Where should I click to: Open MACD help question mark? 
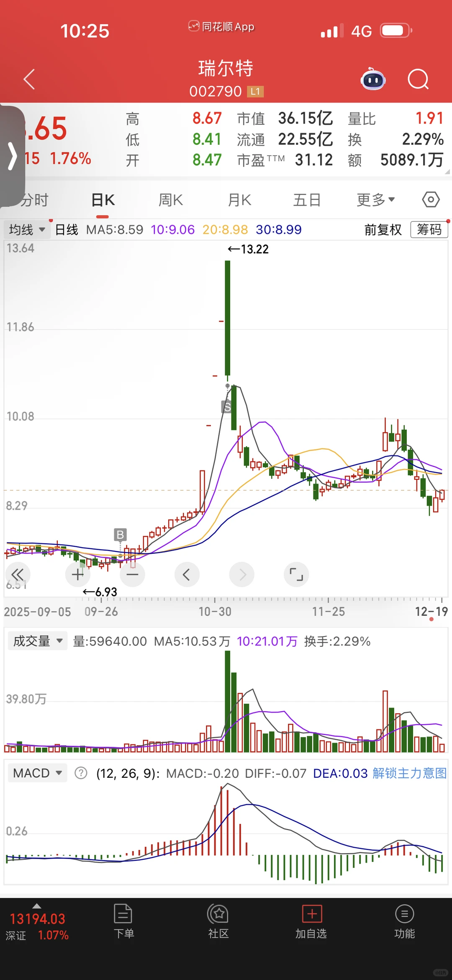(81, 773)
